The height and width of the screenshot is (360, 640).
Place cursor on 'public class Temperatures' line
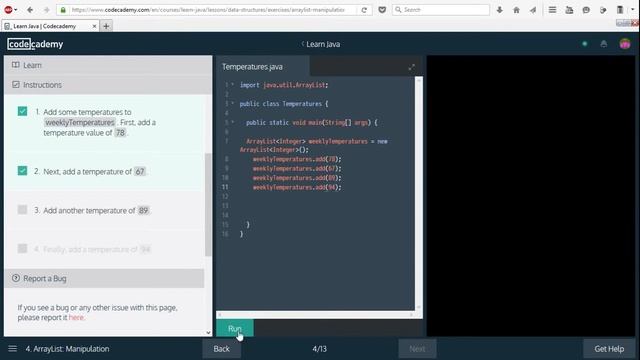tap(284, 104)
